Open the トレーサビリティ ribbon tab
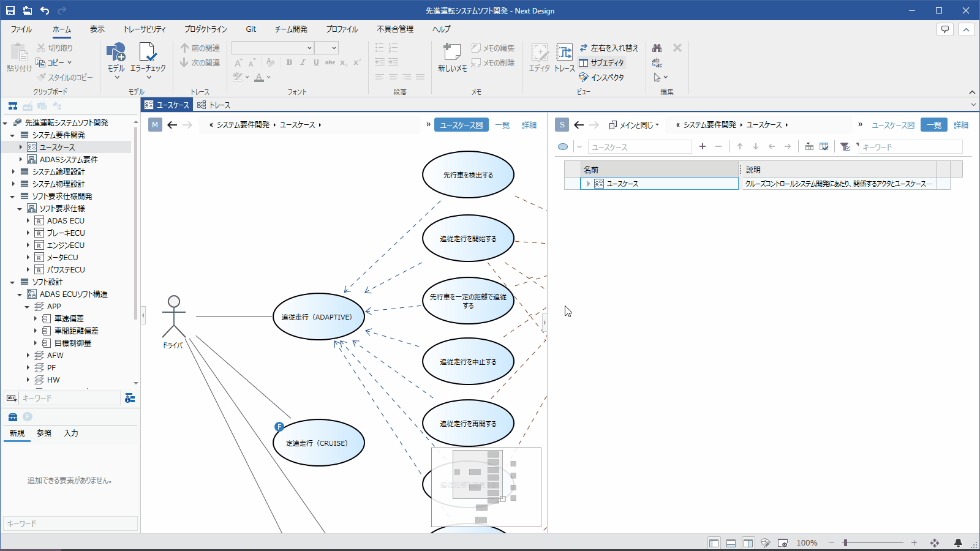The height and width of the screenshot is (551, 980). (145, 29)
